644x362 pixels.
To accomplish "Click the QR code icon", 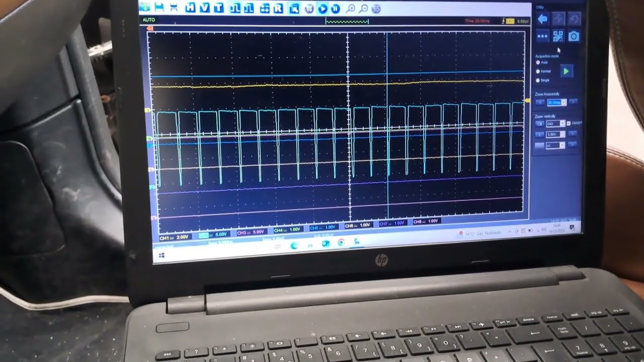I will pos(558,36).
